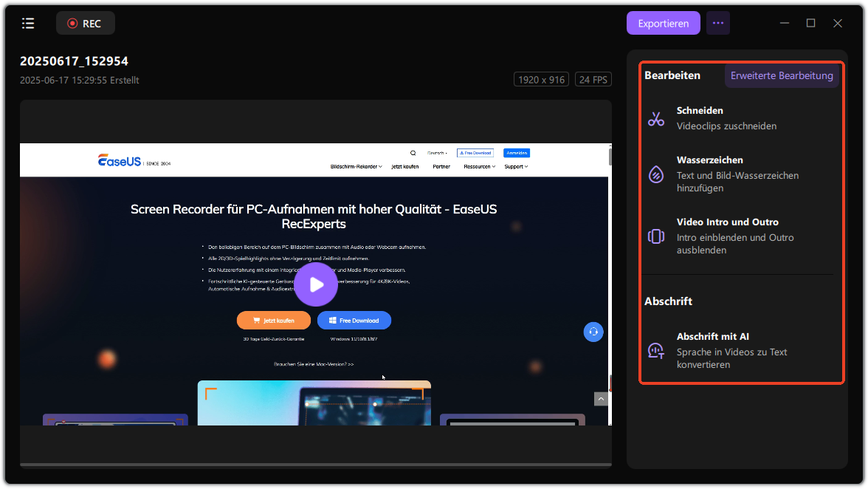
Task: Select the Schneiden scissors icon
Action: pos(656,118)
